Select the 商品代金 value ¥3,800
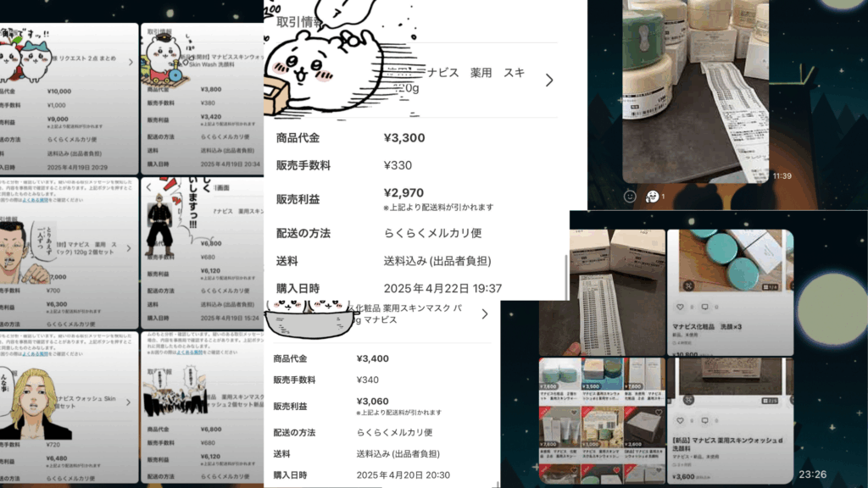The width and height of the screenshot is (868, 488). pyautogui.click(x=211, y=89)
